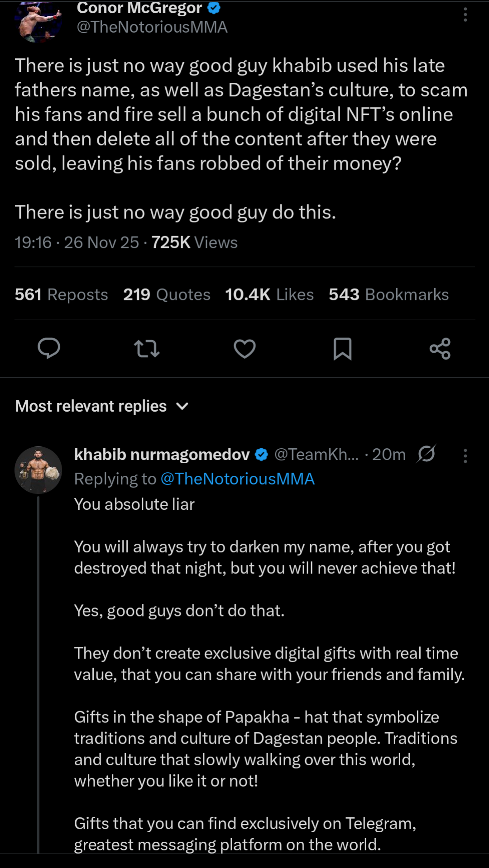Screen dimensions: 489x868
Task: Tap the reply speech bubble icon
Action: point(49,348)
